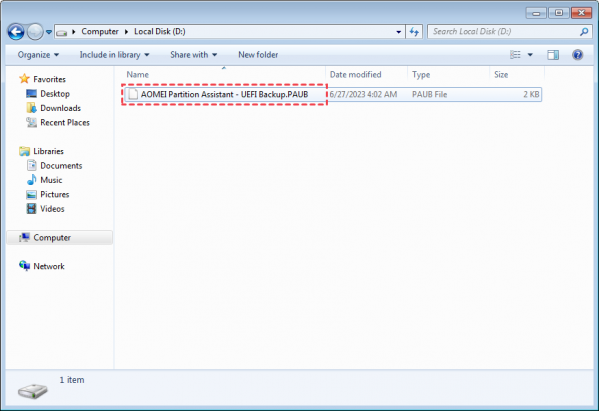Open the Organize dropdown menu
599x411 pixels.
click(38, 55)
